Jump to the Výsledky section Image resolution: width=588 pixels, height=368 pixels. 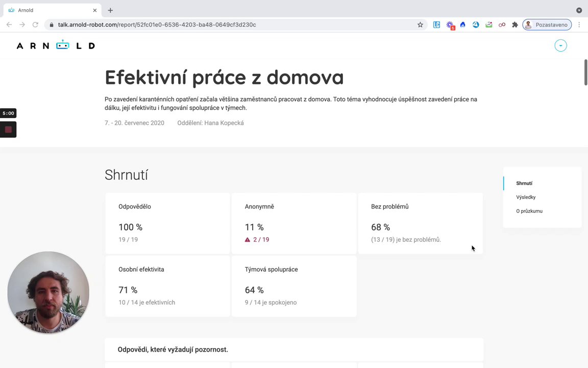click(x=526, y=197)
